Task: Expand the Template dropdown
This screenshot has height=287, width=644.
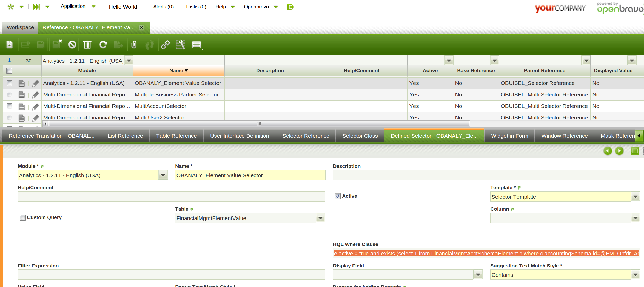Action: click(635, 197)
